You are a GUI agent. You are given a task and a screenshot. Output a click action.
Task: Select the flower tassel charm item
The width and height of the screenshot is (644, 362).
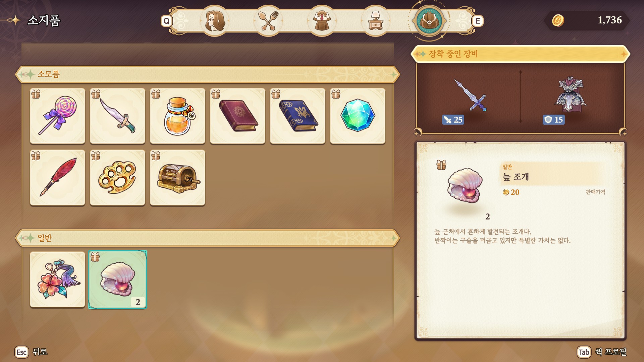57,280
